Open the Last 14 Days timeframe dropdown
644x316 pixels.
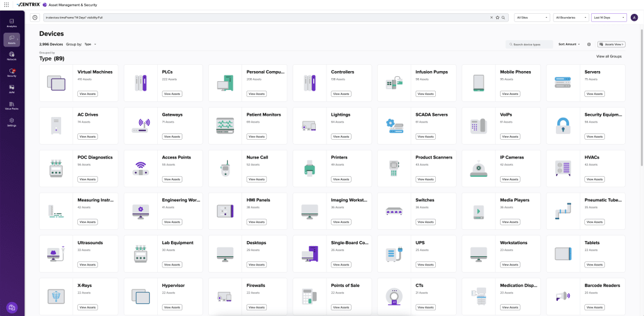609,18
